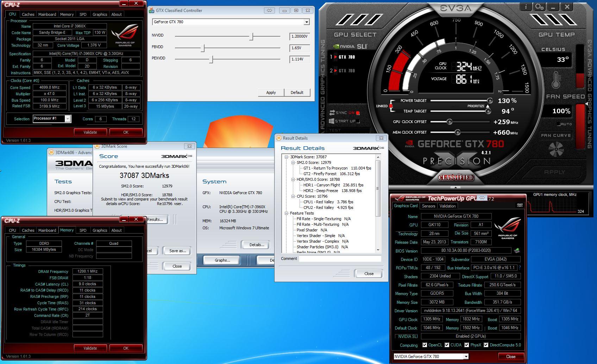
Task: Click the Bus Interface question mark icon
Action: [x=520, y=268]
